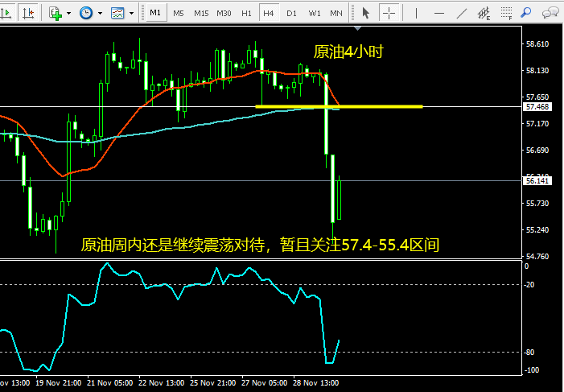Screen dimensions: 564x392
Task: Switch to M15 timeframe
Action: 201,14
